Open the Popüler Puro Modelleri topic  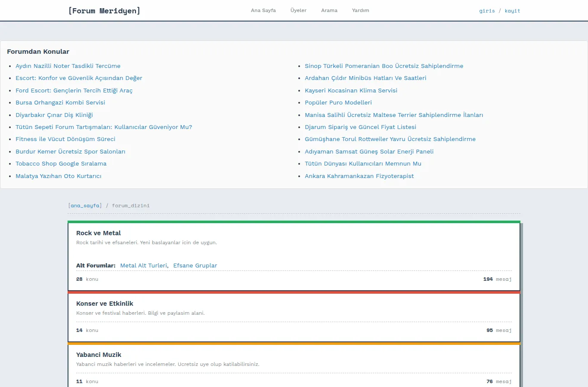click(338, 102)
